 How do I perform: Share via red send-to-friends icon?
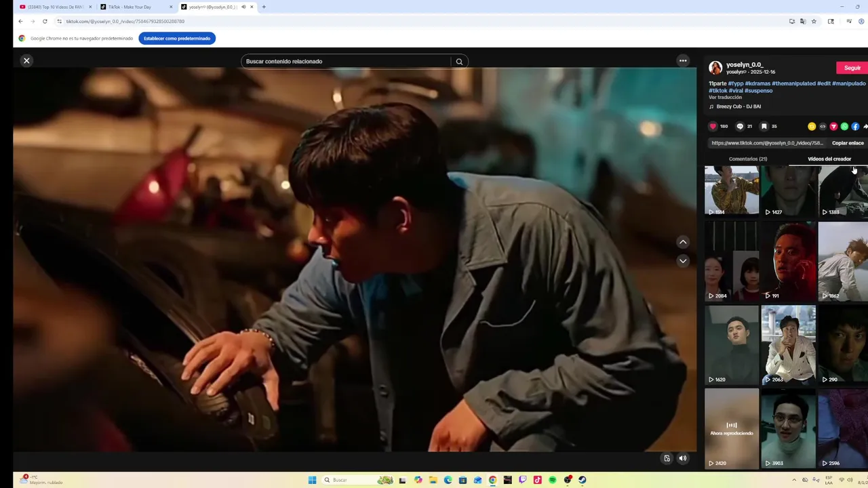coord(833,126)
